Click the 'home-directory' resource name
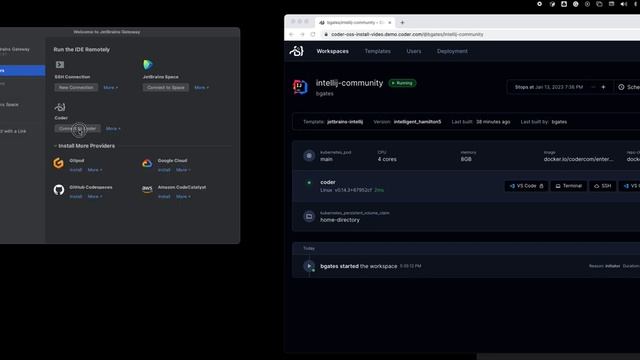 pyautogui.click(x=340, y=220)
